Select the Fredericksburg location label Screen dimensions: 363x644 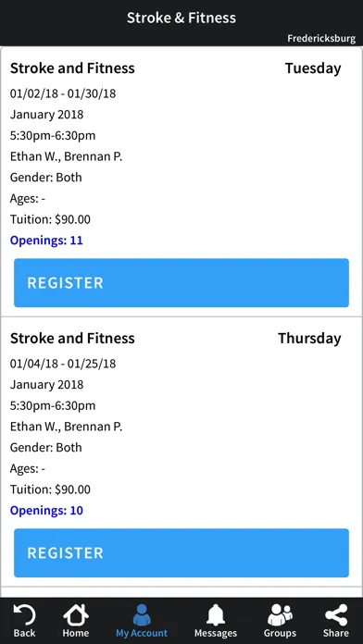321,38
